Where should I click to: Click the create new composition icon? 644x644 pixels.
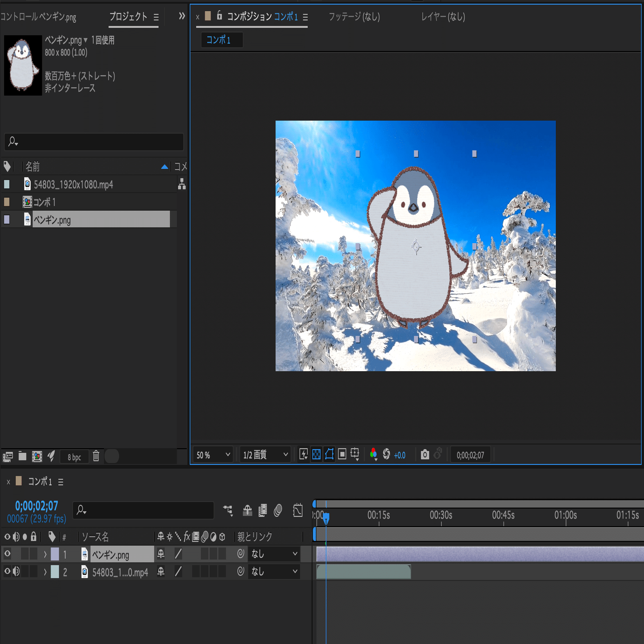point(37,457)
